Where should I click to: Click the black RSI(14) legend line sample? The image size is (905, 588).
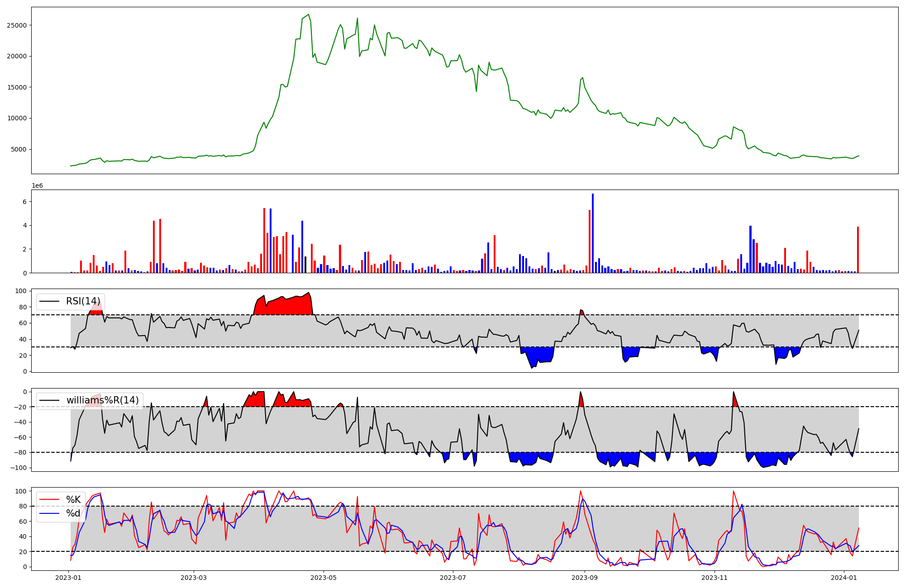49,301
